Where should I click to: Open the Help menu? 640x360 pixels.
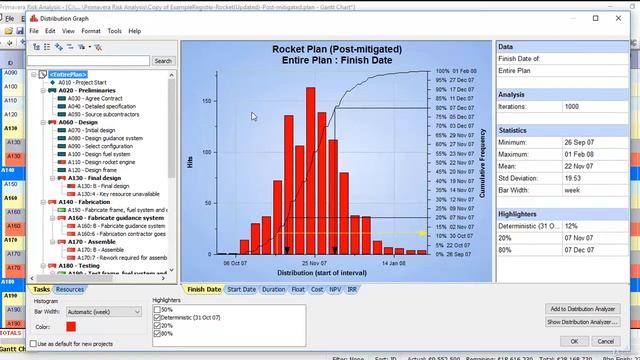(x=135, y=31)
